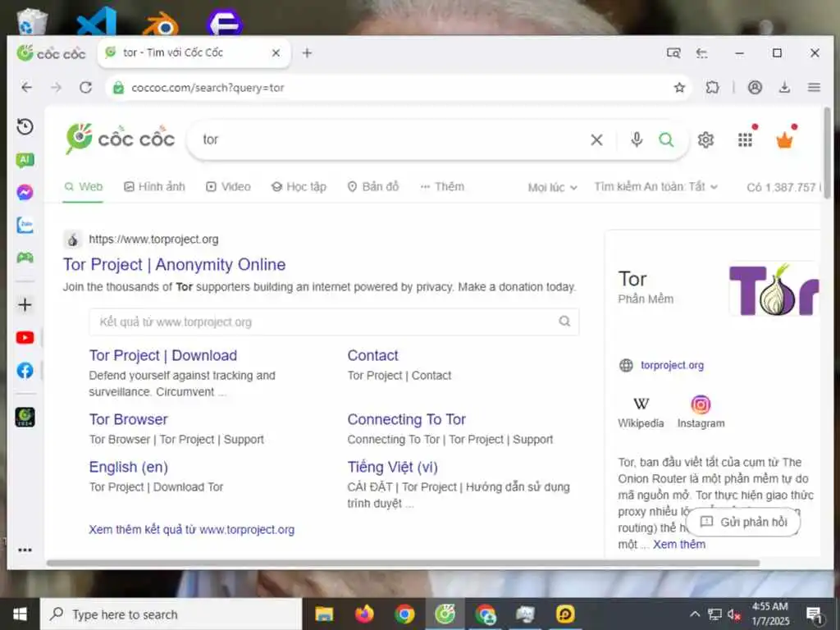Open the 'Tiếng Việt (vi)' sublink
840x630 pixels.
click(392, 467)
